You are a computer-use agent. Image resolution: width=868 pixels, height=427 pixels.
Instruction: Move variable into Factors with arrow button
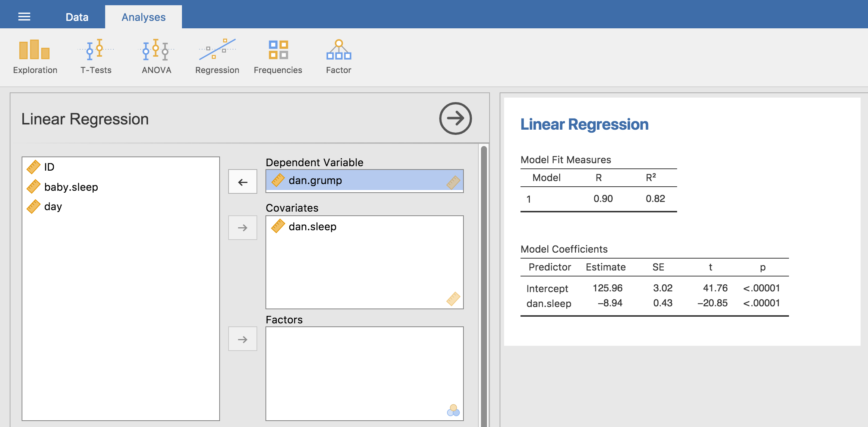pyautogui.click(x=243, y=339)
